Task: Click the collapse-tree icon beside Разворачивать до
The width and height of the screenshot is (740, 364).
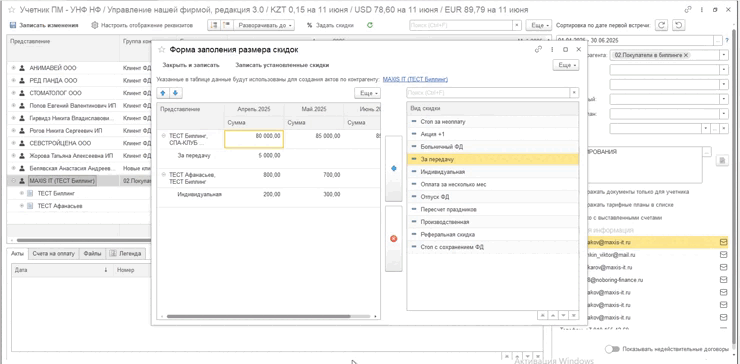Action: tap(226, 25)
